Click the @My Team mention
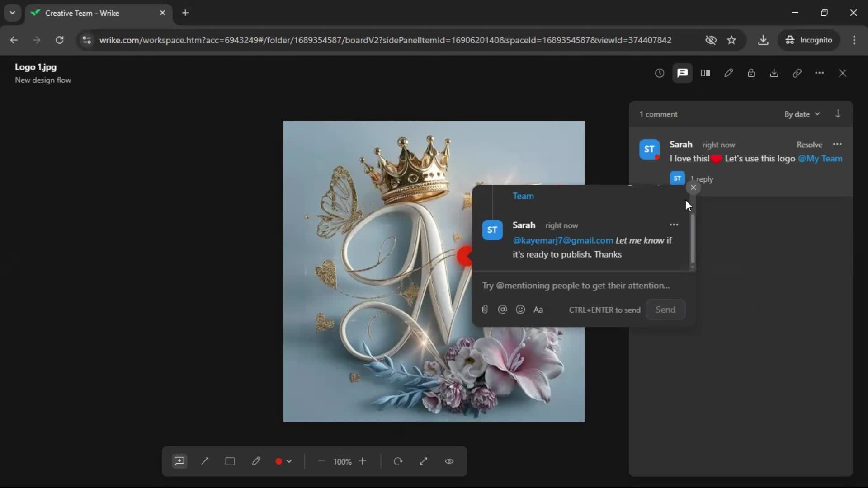 (820, 159)
